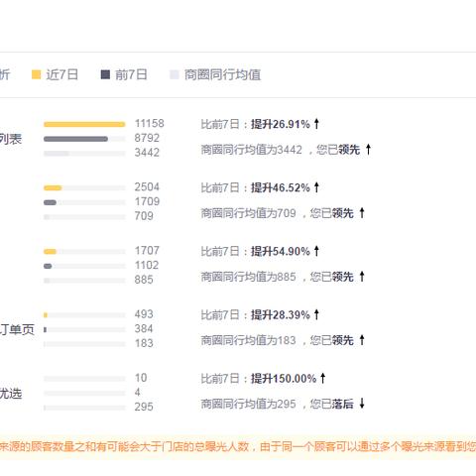Viewport: 476px width, 476px height.
Task: Click the light 商圈同行均值 legend swatch
Action: (x=175, y=74)
